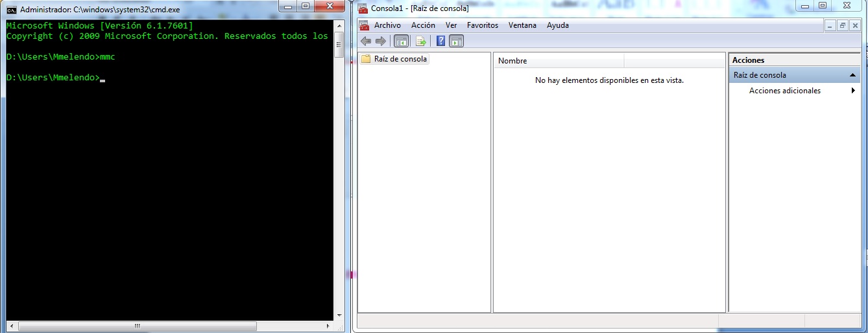Open the Archivo menu
The width and height of the screenshot is (868, 333).
387,25
